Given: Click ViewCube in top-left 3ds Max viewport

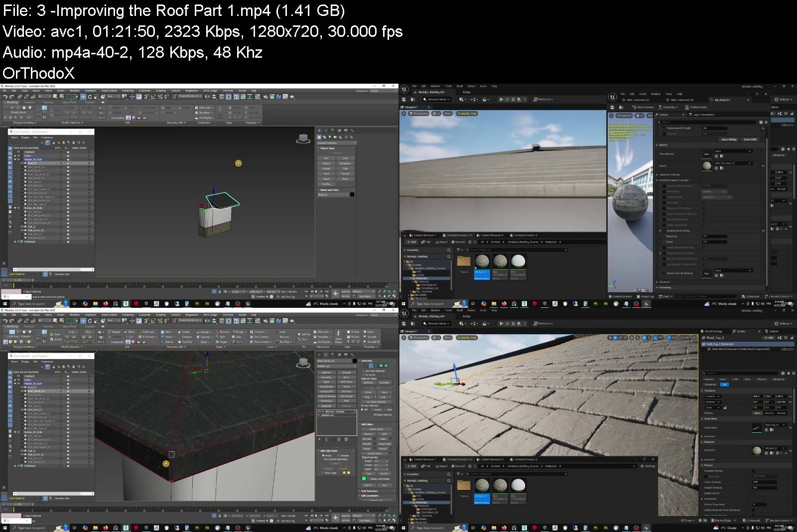Looking at the screenshot, I should (x=303, y=139).
